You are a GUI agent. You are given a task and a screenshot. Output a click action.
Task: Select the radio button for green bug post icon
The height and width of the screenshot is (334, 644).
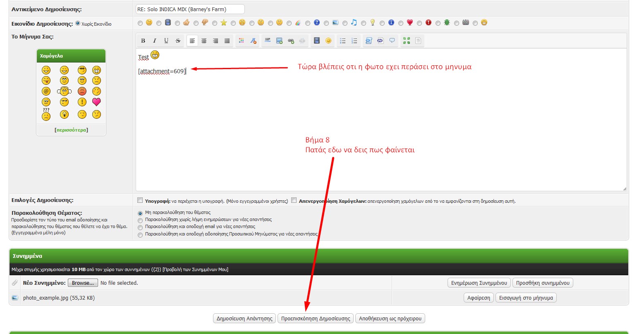(x=438, y=23)
